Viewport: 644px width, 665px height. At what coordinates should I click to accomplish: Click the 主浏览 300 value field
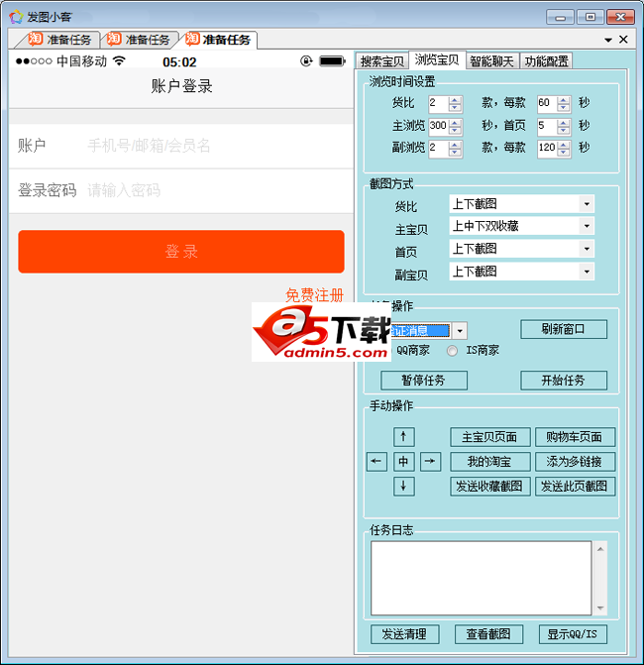[x=438, y=126]
